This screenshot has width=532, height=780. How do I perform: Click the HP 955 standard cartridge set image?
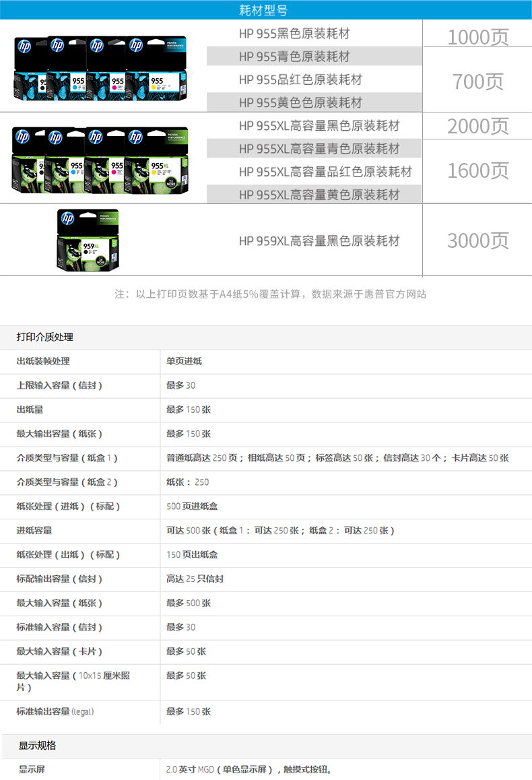[x=101, y=68]
